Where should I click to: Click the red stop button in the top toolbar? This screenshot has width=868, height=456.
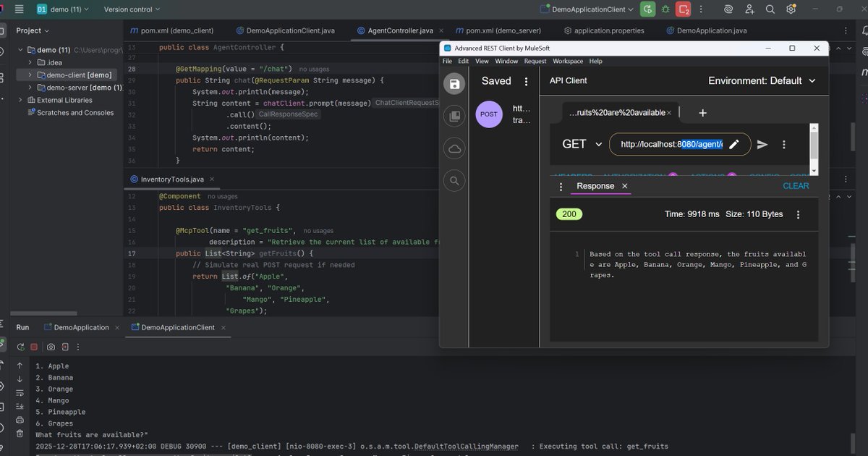[x=684, y=9]
